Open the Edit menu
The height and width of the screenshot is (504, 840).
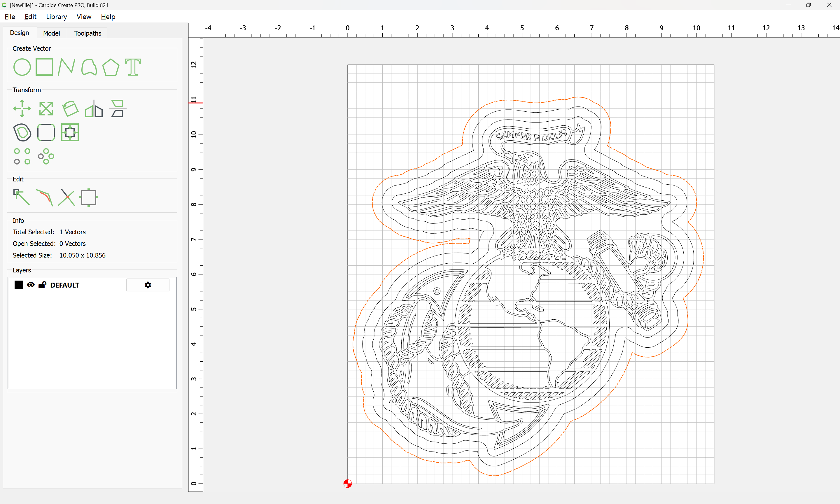click(31, 17)
